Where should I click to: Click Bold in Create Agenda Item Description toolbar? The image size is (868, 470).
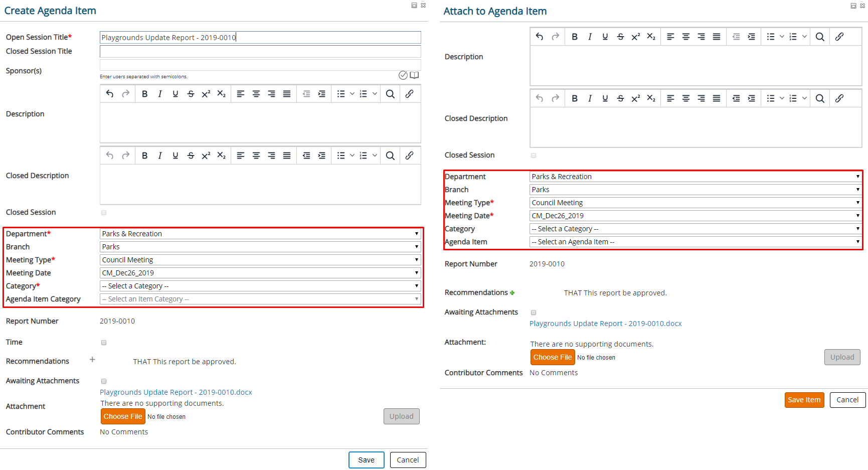(x=144, y=94)
